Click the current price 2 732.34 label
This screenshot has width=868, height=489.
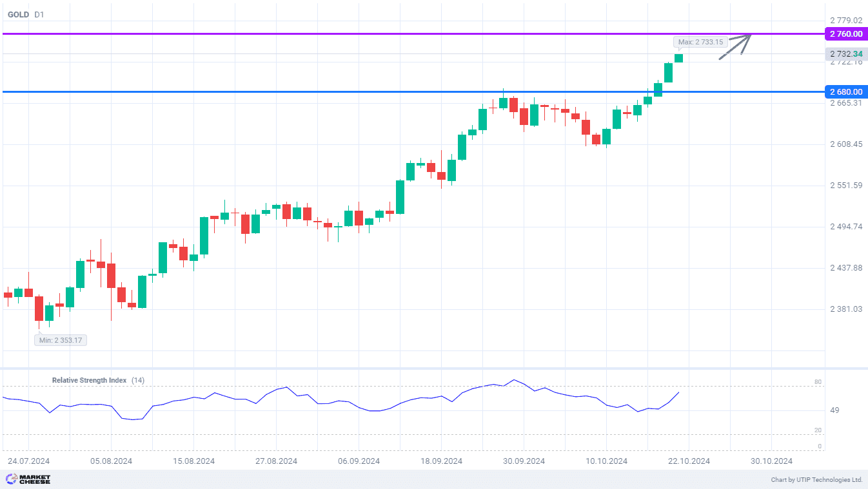click(x=846, y=54)
